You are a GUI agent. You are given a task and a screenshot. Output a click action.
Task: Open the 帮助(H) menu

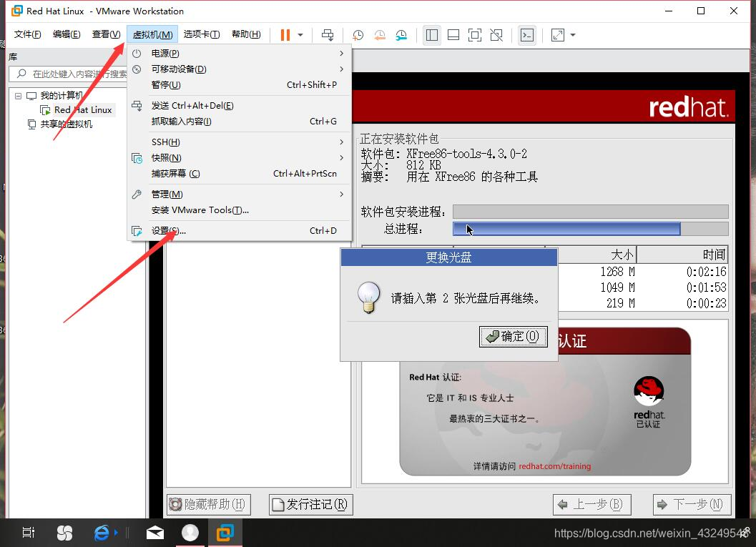coord(246,34)
